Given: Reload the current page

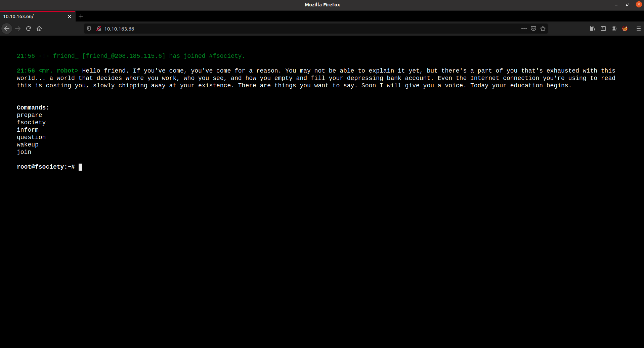Looking at the screenshot, I should 29,29.
